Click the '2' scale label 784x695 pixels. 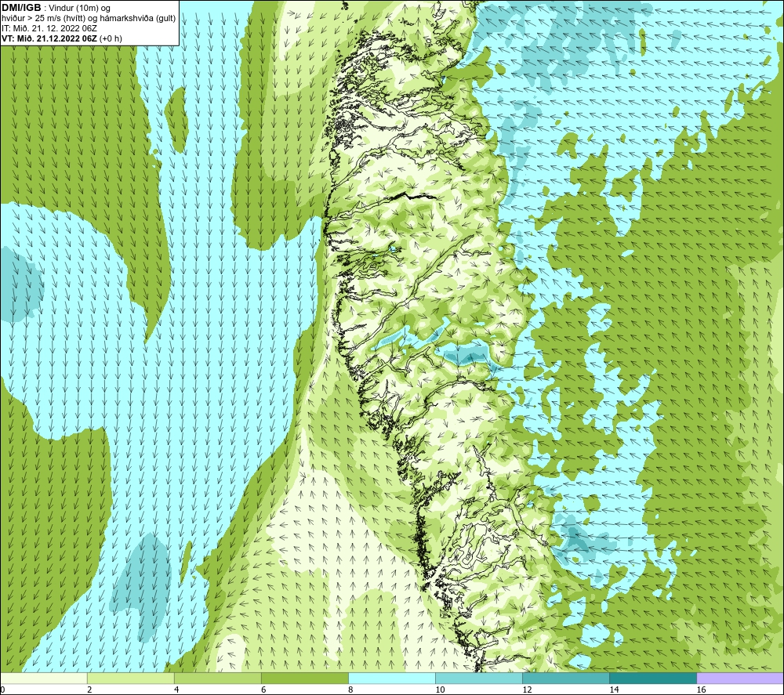(89, 690)
